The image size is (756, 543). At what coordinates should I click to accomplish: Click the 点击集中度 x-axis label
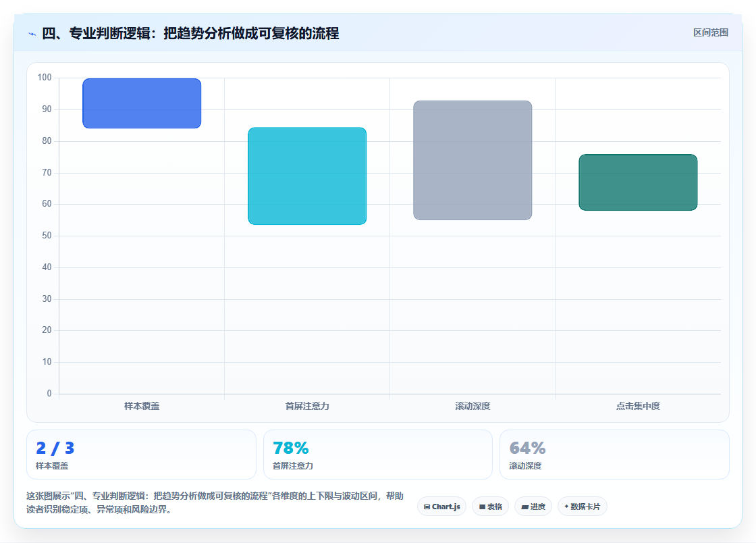[638, 406]
